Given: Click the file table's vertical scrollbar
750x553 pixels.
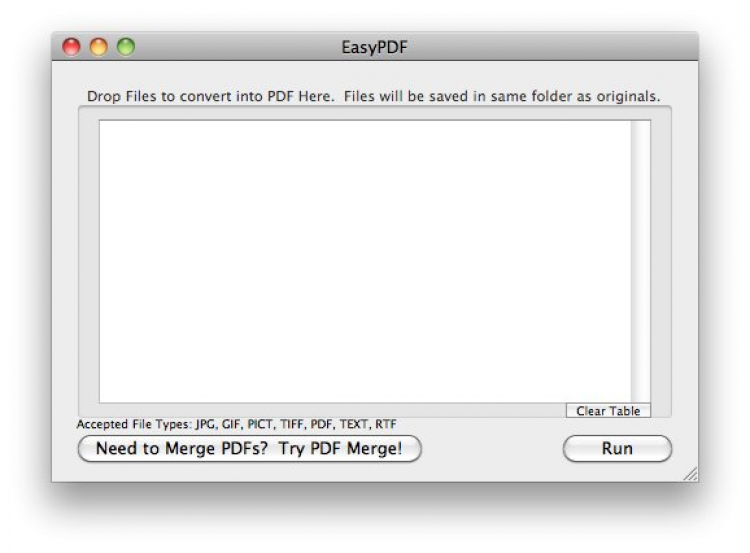Looking at the screenshot, I should coord(640,260).
